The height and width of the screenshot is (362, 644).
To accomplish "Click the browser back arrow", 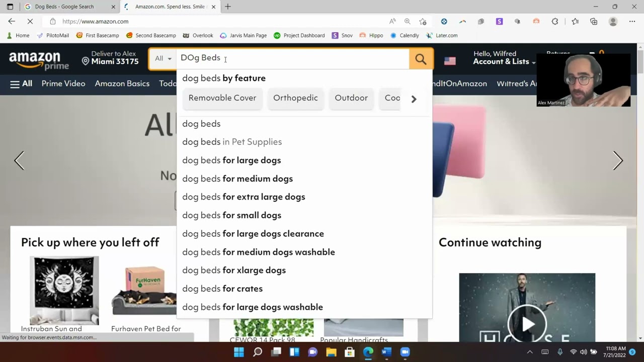I will 12,21.
